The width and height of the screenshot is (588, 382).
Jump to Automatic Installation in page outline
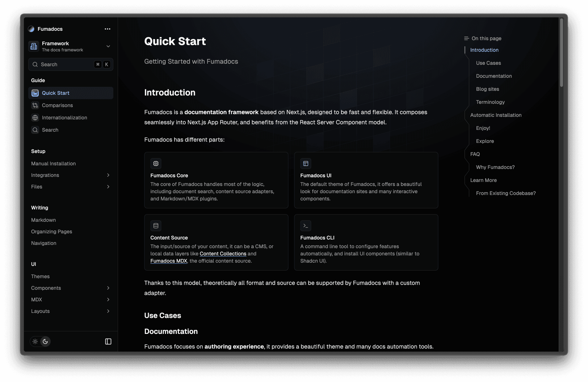point(496,115)
